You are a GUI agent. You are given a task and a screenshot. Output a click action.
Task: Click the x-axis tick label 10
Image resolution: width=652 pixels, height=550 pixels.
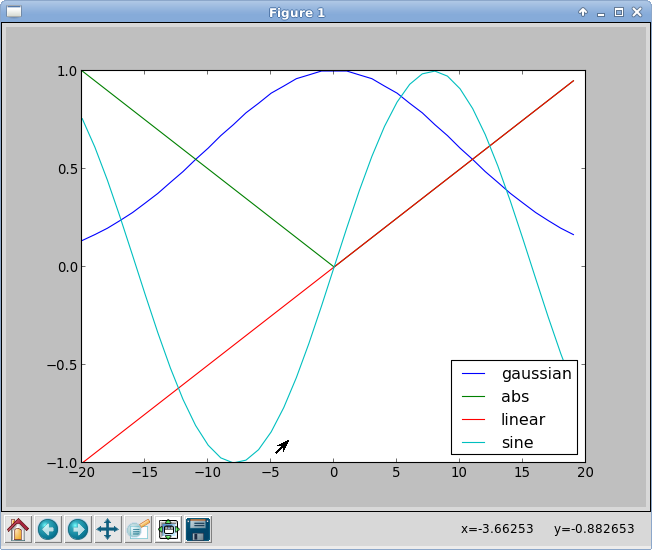pos(459,472)
